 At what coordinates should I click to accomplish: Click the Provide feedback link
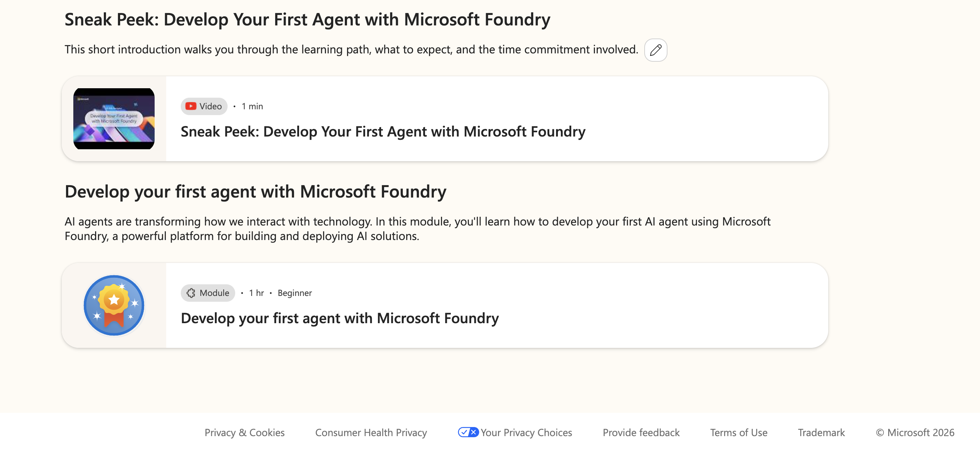pyautogui.click(x=641, y=432)
